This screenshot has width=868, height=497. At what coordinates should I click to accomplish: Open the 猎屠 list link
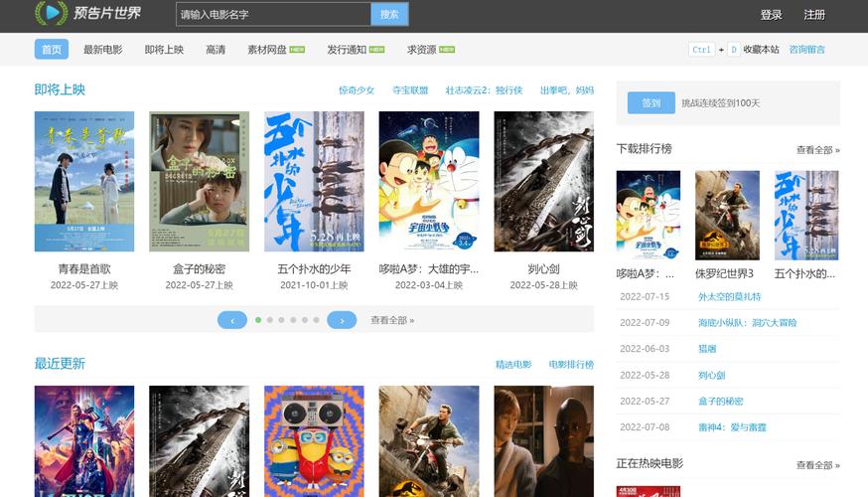[x=707, y=349]
